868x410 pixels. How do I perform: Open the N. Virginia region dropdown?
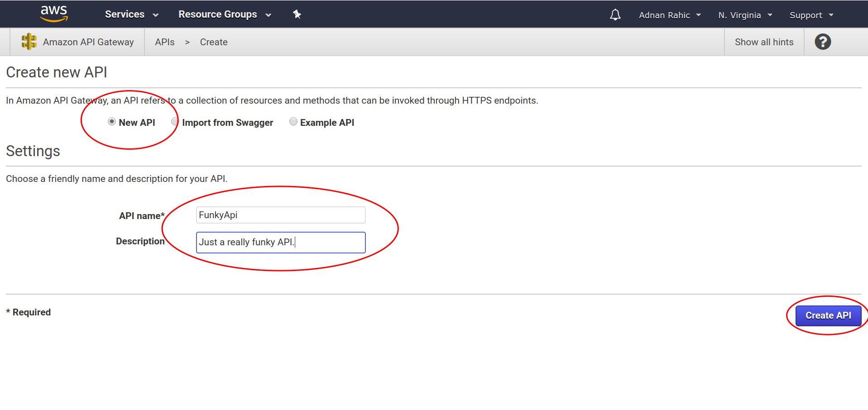(745, 15)
